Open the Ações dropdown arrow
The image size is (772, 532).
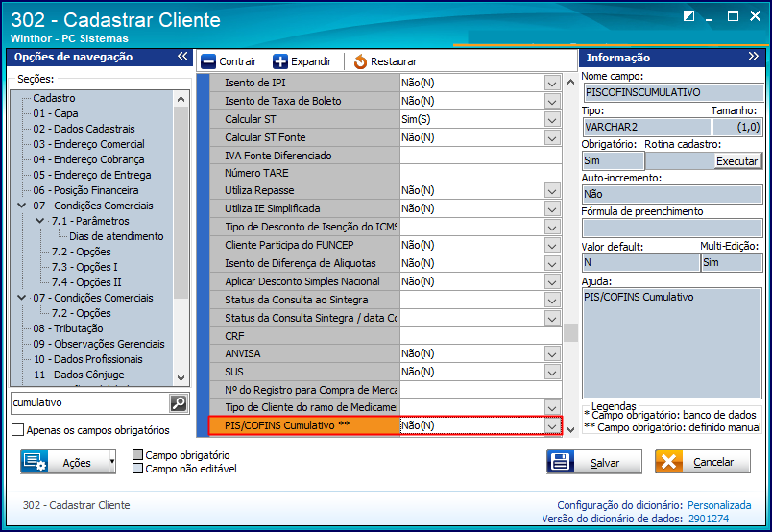point(112,462)
